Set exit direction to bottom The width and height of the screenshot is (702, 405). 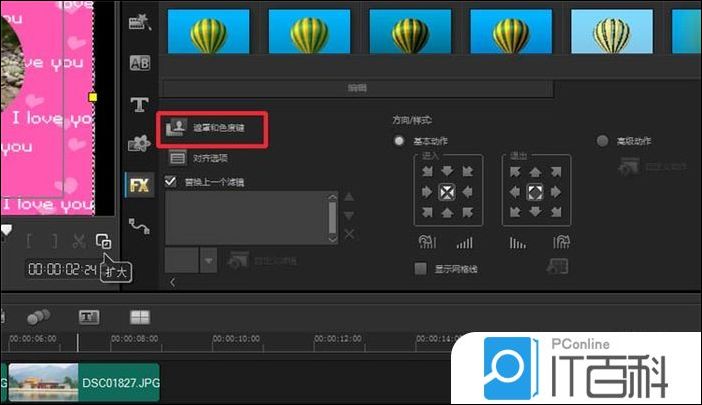point(535,212)
